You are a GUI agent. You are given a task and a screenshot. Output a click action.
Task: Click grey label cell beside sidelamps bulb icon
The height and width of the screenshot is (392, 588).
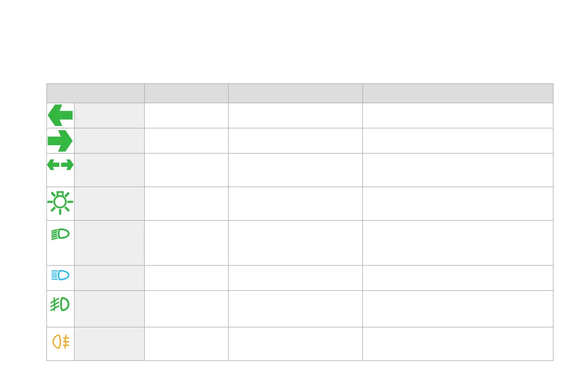pos(109,203)
